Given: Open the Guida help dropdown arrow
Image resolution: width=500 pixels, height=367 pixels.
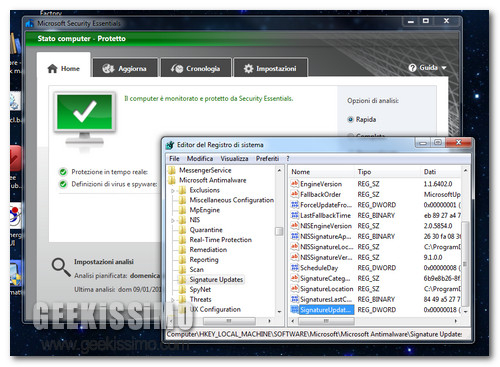Looking at the screenshot, I should pyautogui.click(x=444, y=68).
